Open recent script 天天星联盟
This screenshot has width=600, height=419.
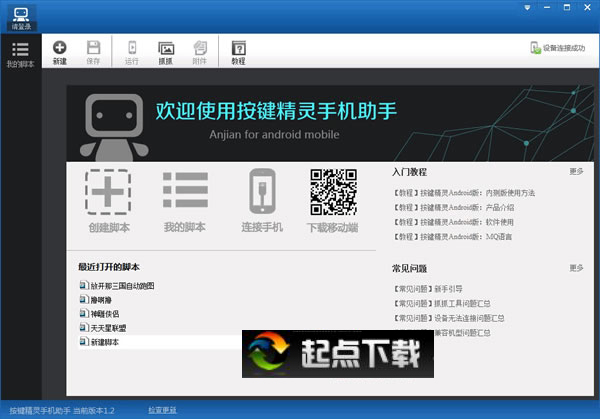(x=103, y=328)
